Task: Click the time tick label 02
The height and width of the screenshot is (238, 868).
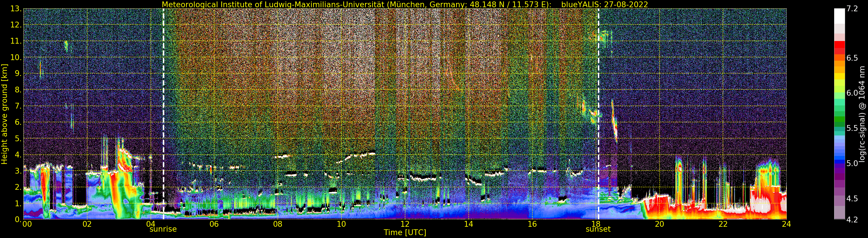Action: (x=87, y=224)
